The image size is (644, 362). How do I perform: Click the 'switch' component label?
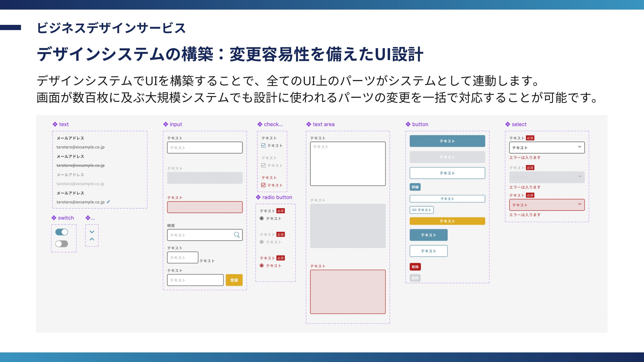(66, 218)
